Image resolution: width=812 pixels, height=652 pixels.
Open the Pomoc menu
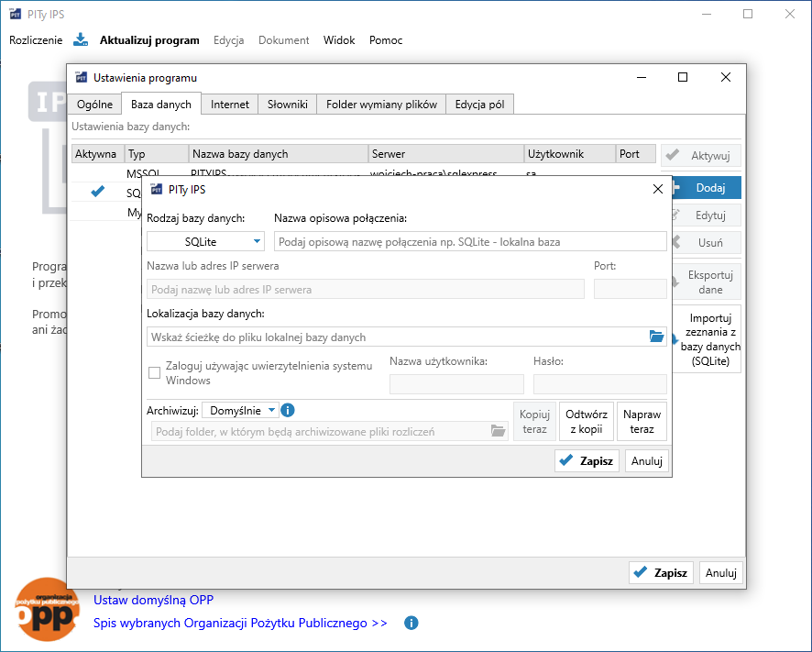coord(386,40)
